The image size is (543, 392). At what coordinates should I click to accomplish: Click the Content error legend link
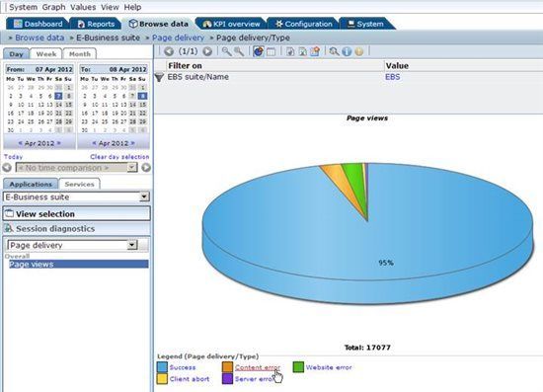tap(258, 367)
